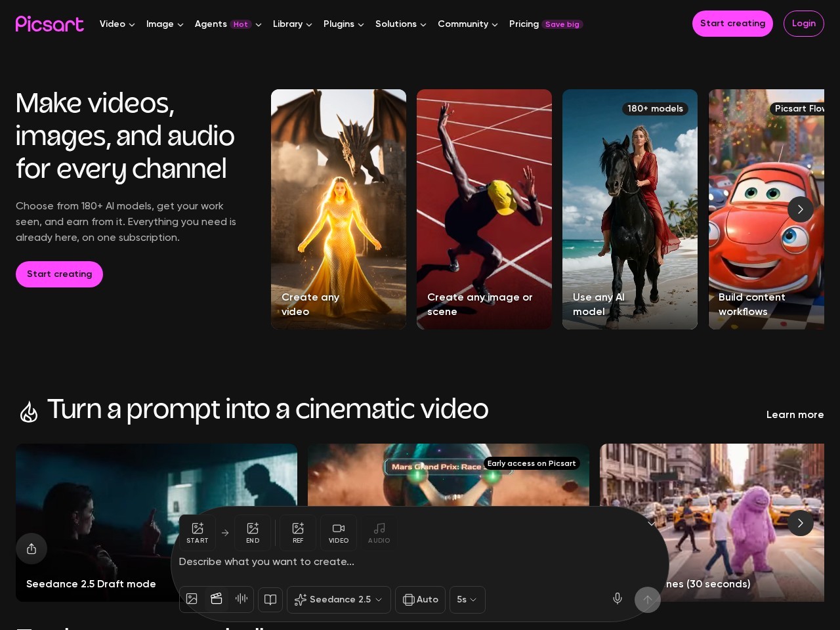The width and height of the screenshot is (840, 630).
Task: Add an AUDIO input
Action: coord(379,533)
